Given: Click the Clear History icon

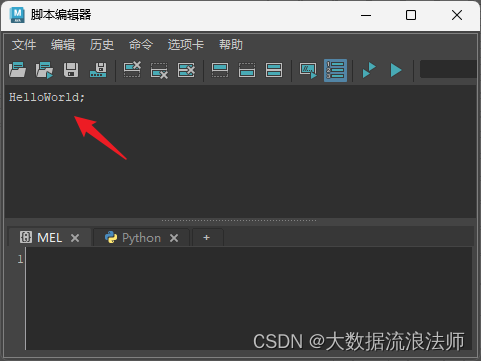Looking at the screenshot, I should 132,70.
